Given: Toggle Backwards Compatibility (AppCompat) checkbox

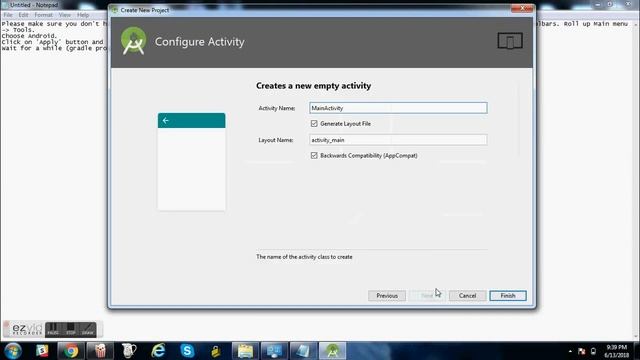Looking at the screenshot, I should (x=314, y=155).
